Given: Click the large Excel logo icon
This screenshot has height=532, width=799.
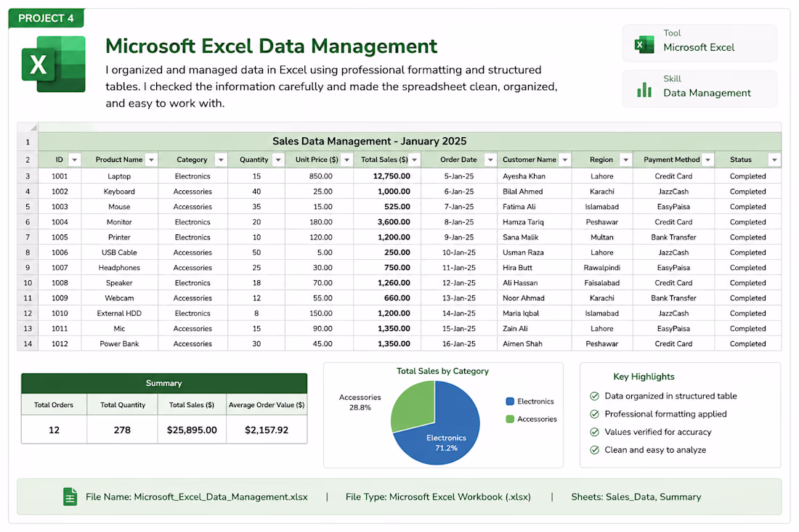Looking at the screenshot, I should point(54,64).
